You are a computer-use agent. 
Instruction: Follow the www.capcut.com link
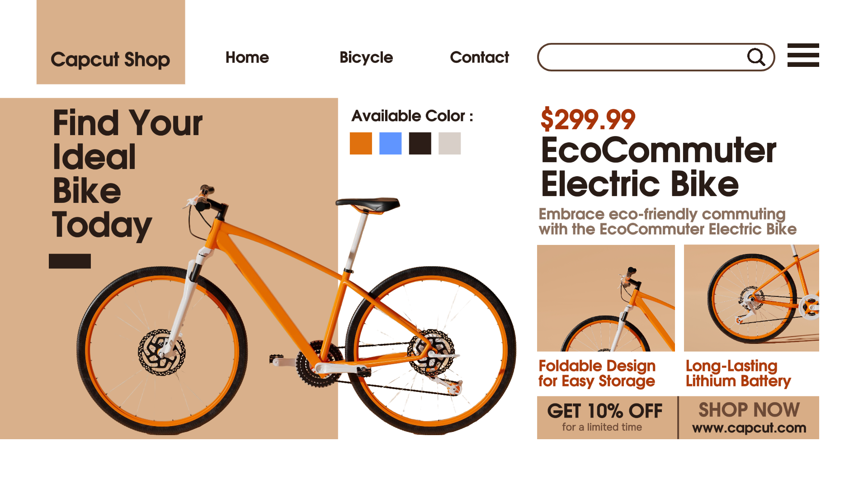click(749, 428)
